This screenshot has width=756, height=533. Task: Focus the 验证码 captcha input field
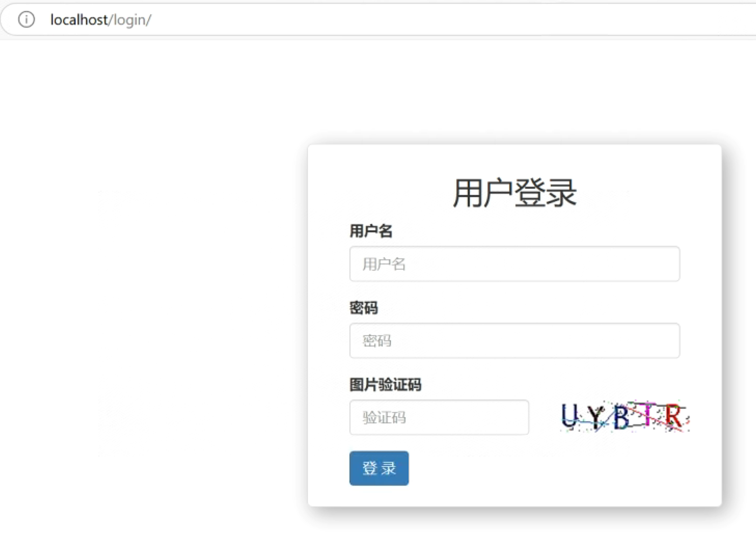coord(439,417)
